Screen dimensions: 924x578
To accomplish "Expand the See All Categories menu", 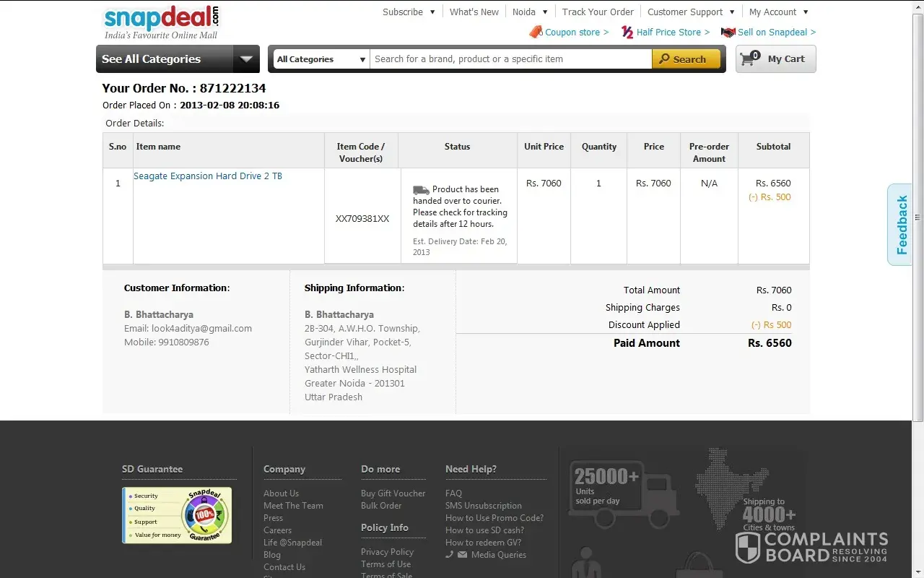I will coord(178,59).
